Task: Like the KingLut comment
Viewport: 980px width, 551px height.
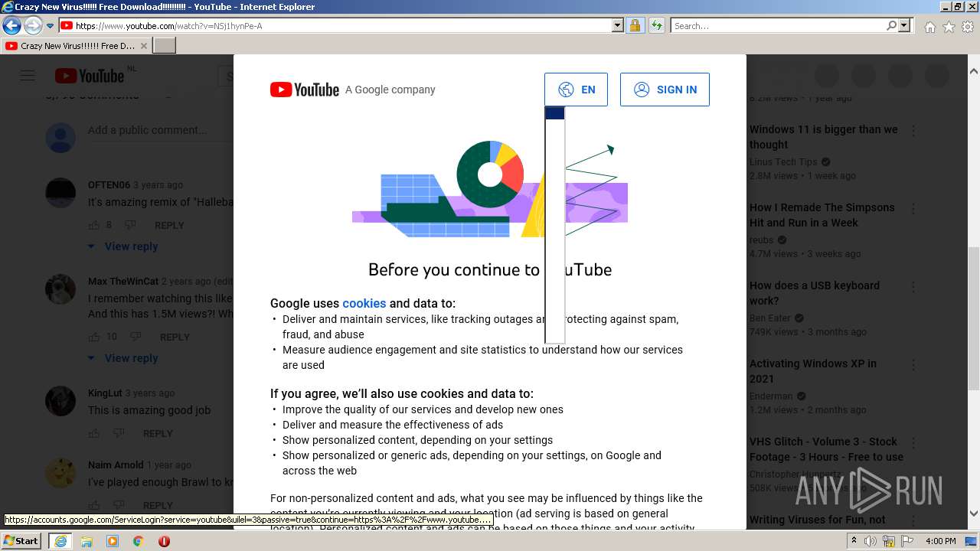Action: tap(94, 433)
